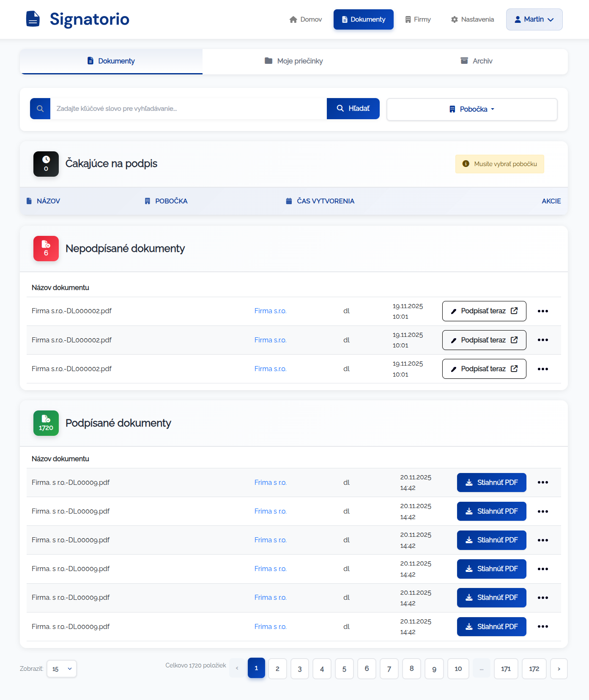The image size is (589, 700).
Task: Click first Firma. s r.o.-DL00009.pdf document name
Action: pos(71,482)
